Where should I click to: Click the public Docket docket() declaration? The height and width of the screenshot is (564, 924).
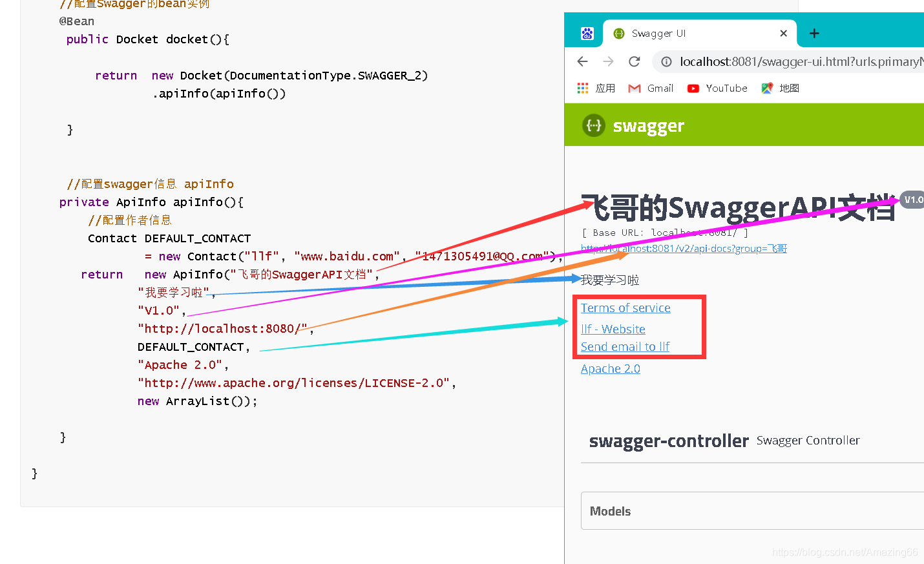coord(148,39)
